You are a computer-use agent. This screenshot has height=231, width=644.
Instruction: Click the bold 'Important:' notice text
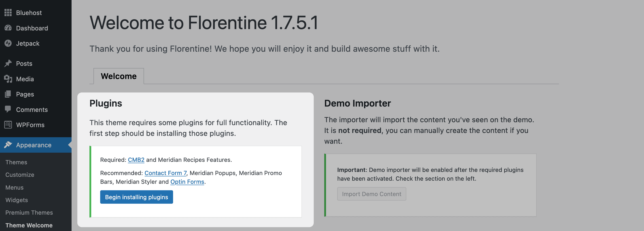coord(352,170)
